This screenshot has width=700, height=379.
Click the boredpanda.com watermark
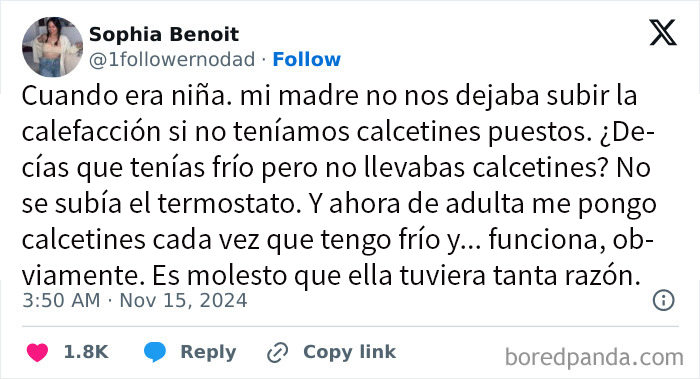594,358
